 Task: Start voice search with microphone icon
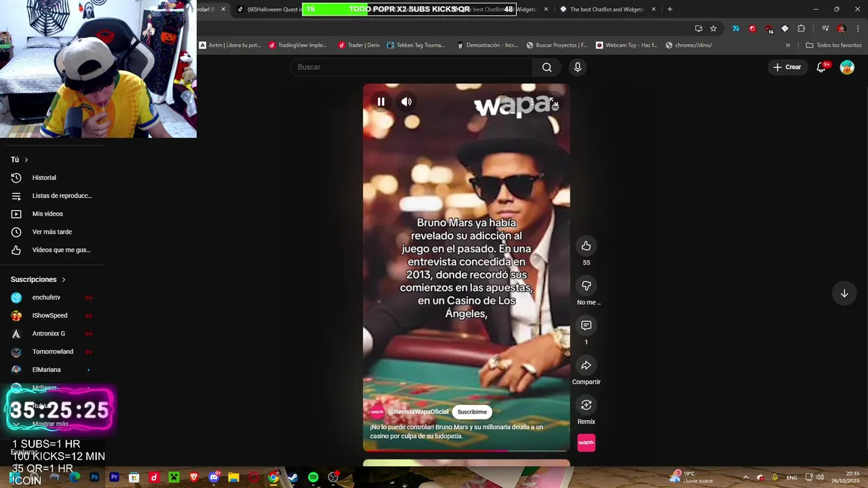[578, 67]
